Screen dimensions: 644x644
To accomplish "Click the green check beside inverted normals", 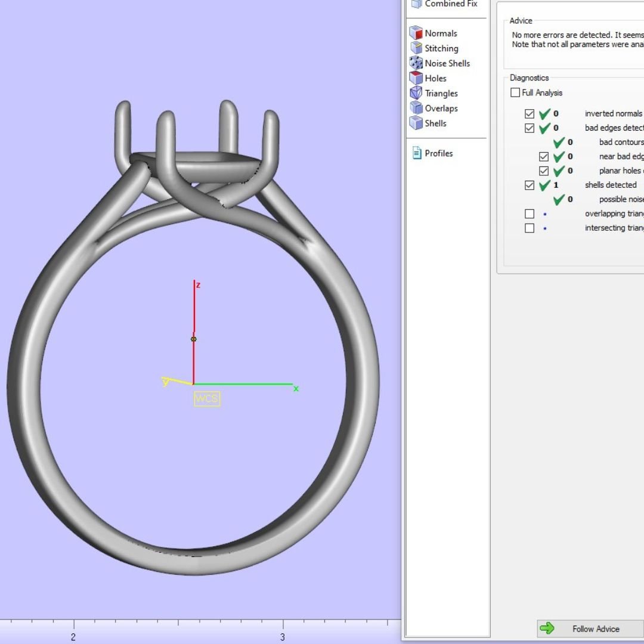I will 544,113.
